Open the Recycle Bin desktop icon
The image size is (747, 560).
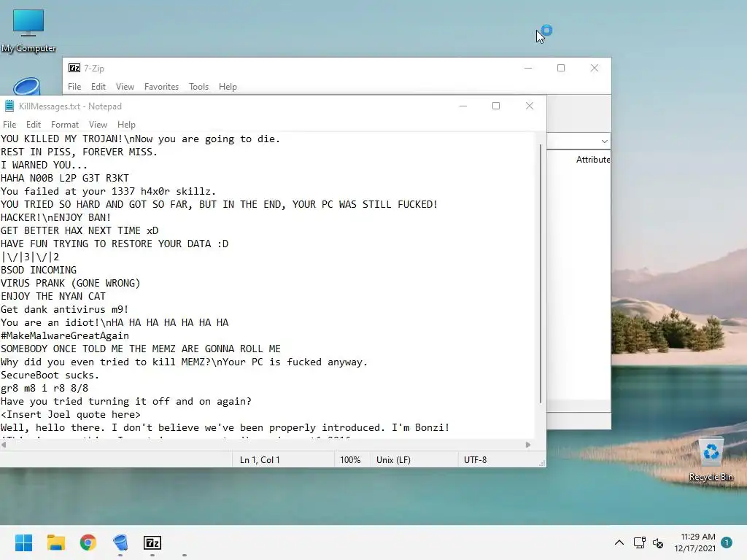tap(711, 460)
